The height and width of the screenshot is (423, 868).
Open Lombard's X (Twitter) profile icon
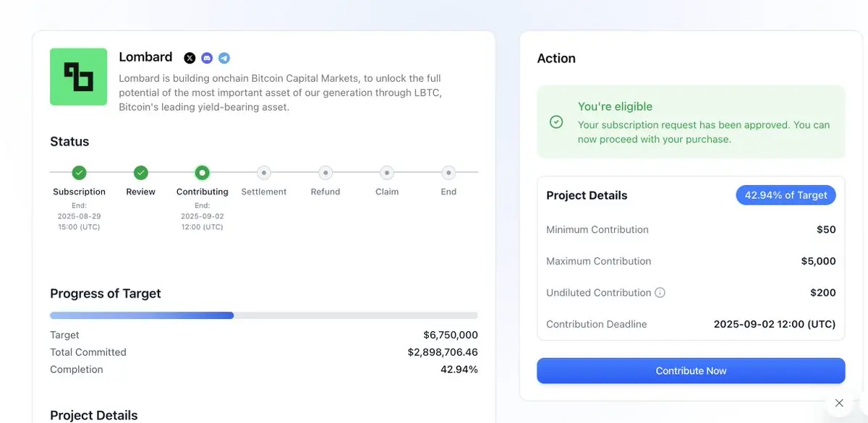(190, 58)
